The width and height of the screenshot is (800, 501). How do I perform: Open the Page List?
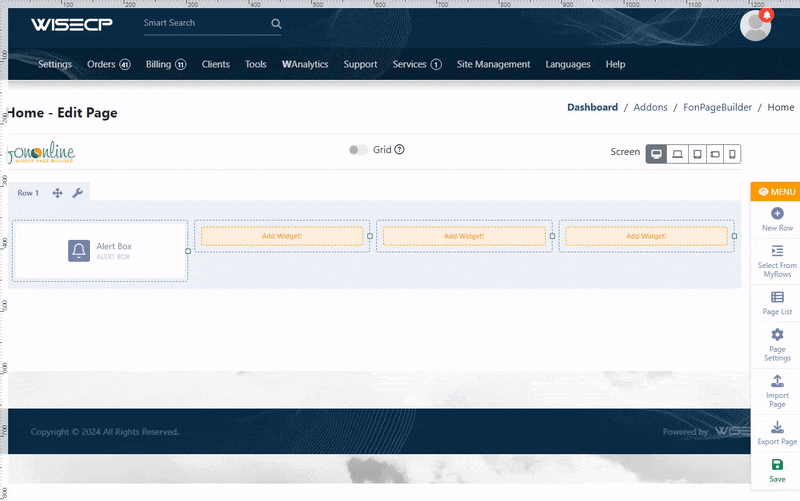[777, 303]
